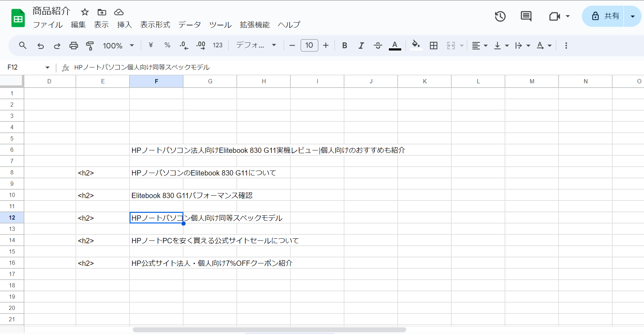Select the <h2> cell in row 8

click(103, 173)
